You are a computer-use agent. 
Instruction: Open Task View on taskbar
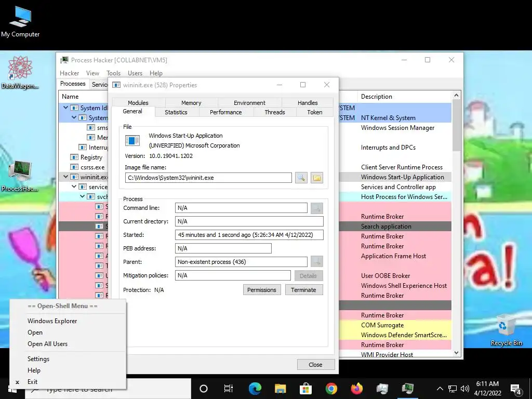coord(229,389)
